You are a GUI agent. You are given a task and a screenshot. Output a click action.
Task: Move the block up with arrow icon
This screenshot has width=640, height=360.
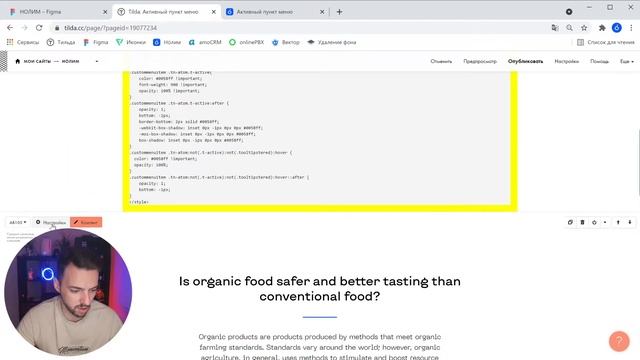618,222
